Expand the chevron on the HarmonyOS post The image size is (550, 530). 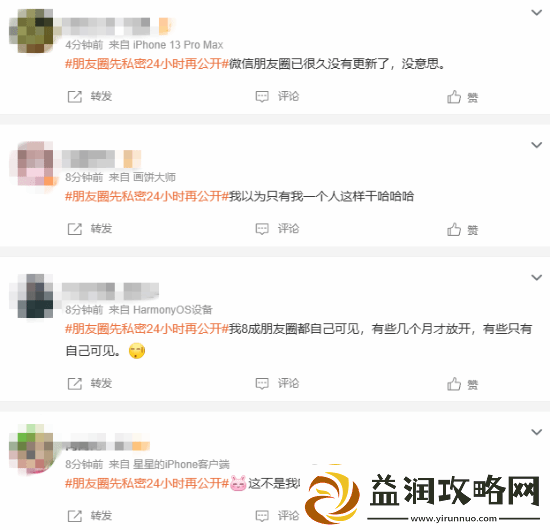[537, 277]
